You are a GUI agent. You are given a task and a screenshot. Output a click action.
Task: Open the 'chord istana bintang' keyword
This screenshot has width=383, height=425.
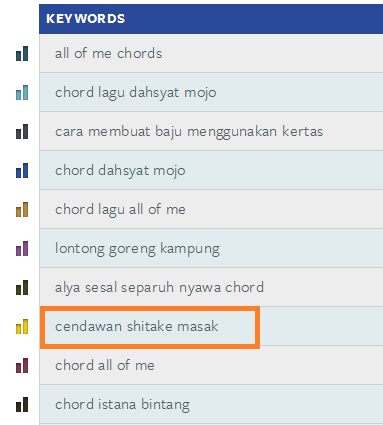tap(122, 405)
